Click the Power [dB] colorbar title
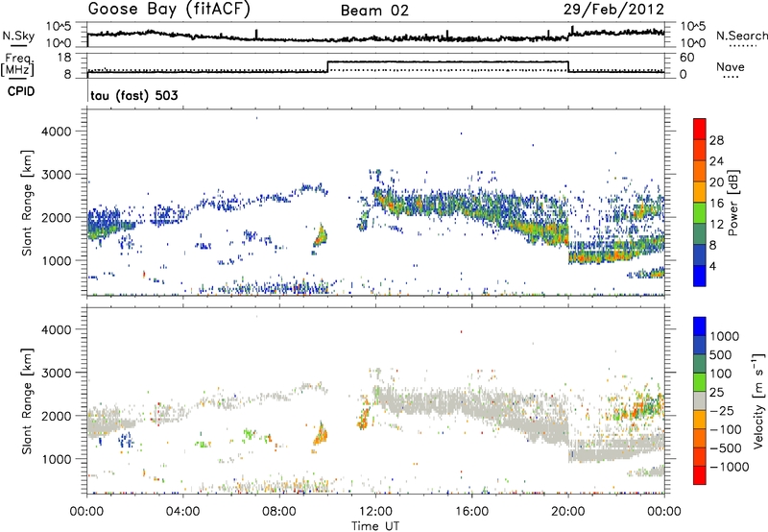This screenshot has width=768, height=532. click(732, 203)
